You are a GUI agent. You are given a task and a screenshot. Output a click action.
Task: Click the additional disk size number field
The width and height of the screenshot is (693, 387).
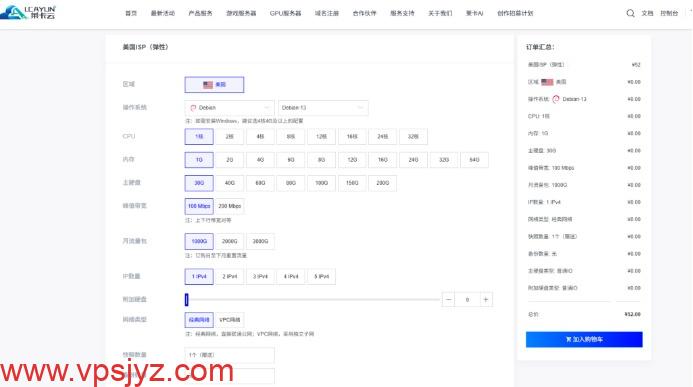(467, 300)
